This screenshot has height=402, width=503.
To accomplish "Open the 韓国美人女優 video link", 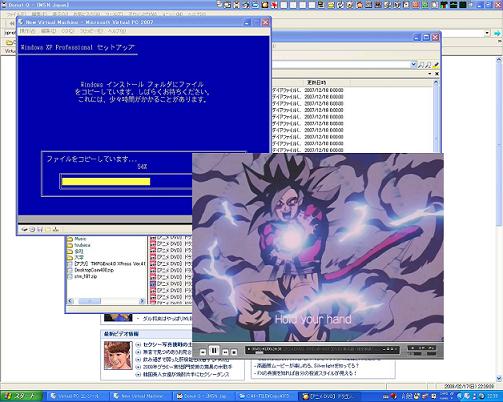I will tap(186, 374).
